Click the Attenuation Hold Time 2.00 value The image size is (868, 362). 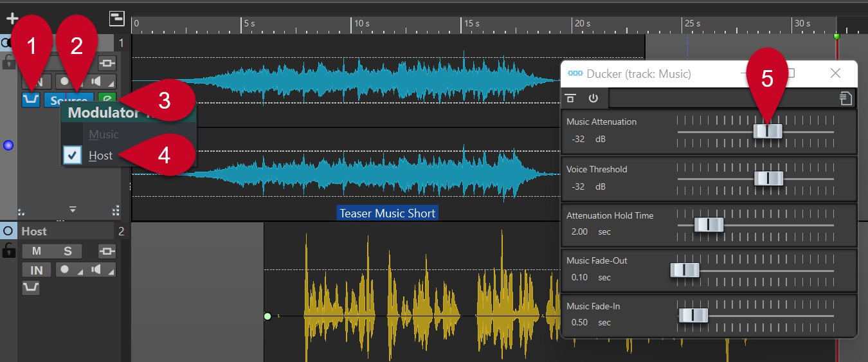[579, 231]
